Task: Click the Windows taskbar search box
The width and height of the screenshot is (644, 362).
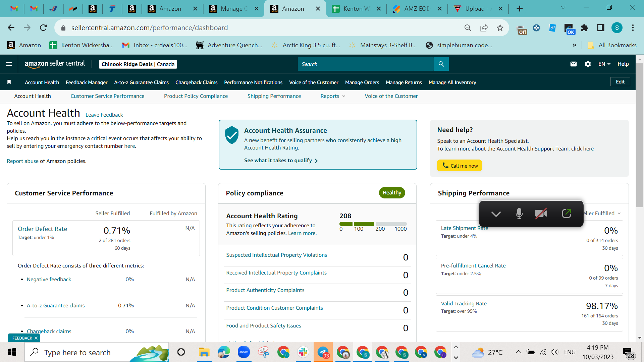Action: click(x=97, y=352)
